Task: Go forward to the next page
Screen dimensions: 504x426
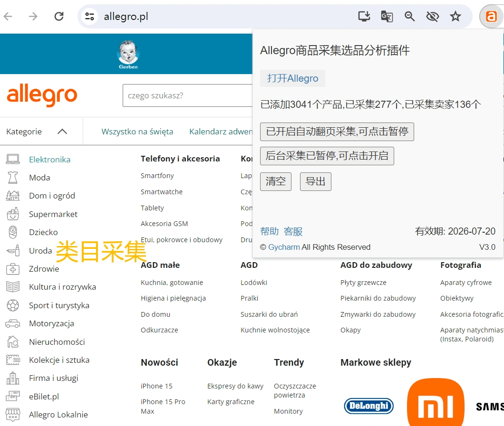Action: (x=33, y=16)
